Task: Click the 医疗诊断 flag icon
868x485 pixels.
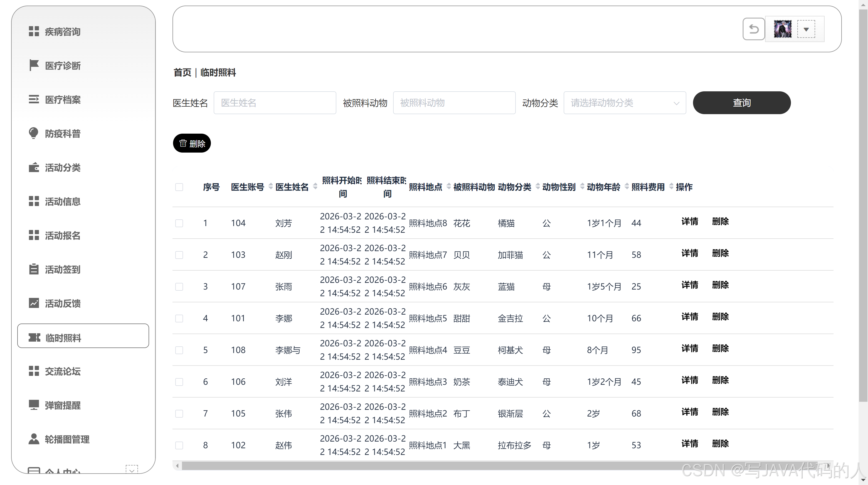Action: (34, 65)
